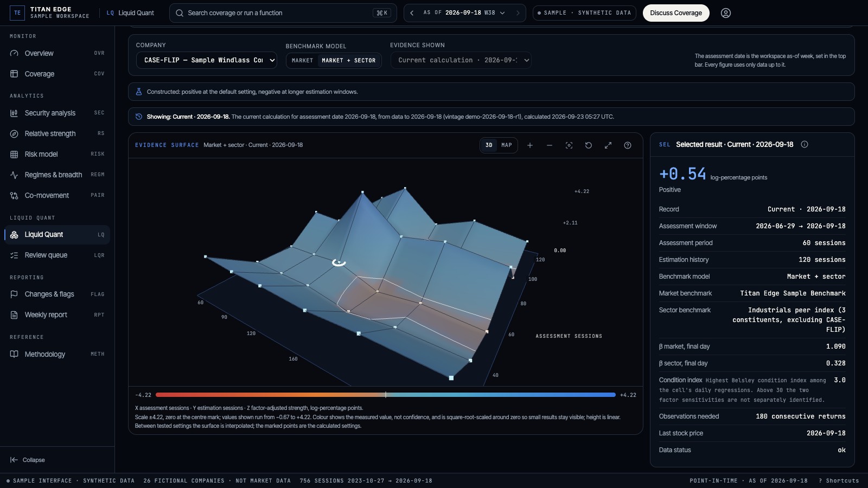
Task: Open the Evidence shown dropdown
Action: point(461,60)
